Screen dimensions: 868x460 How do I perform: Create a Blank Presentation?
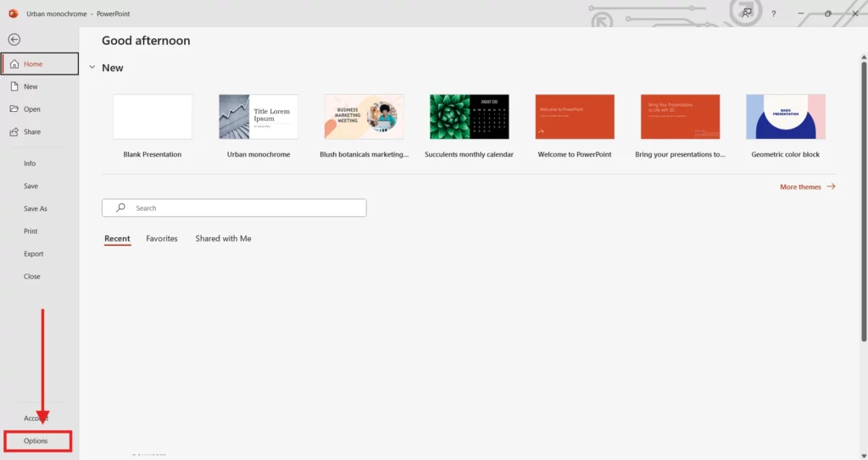[153, 117]
